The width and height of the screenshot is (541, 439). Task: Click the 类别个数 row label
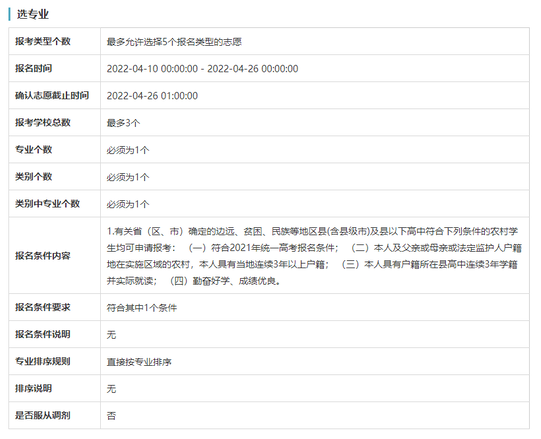coord(33,176)
